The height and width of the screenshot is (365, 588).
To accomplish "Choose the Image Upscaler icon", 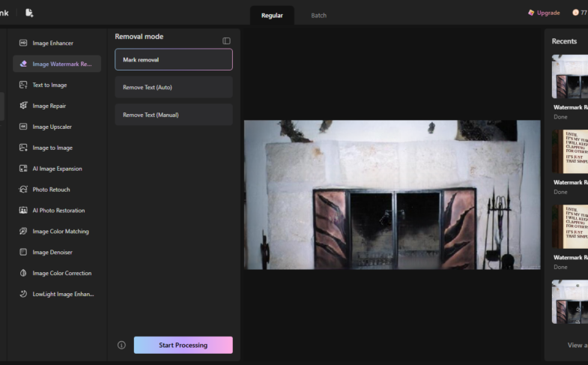I will pyautogui.click(x=23, y=127).
